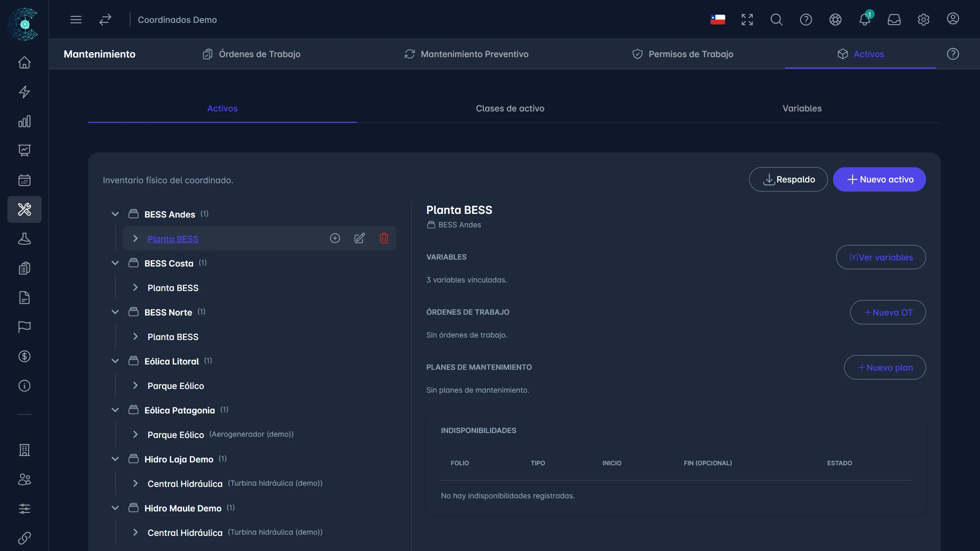Expand Parque Eólico under Eólica Litoral
This screenshot has height=551, width=980.
click(136, 385)
